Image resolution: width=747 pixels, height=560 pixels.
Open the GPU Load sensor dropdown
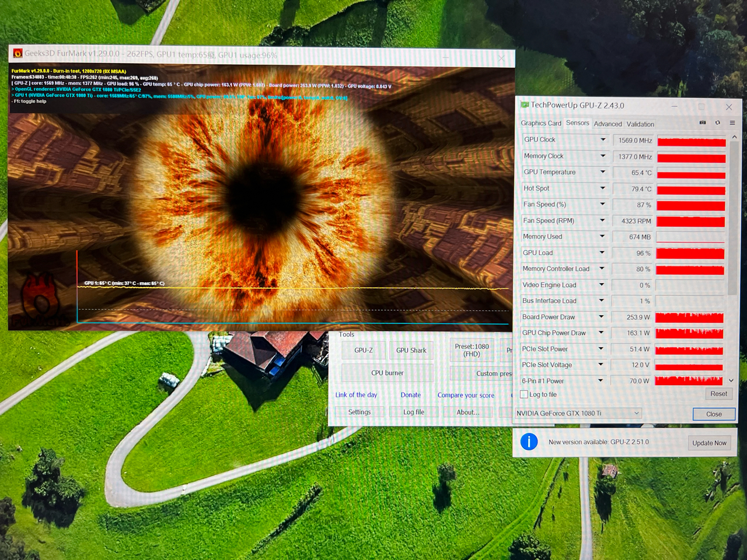click(x=602, y=253)
